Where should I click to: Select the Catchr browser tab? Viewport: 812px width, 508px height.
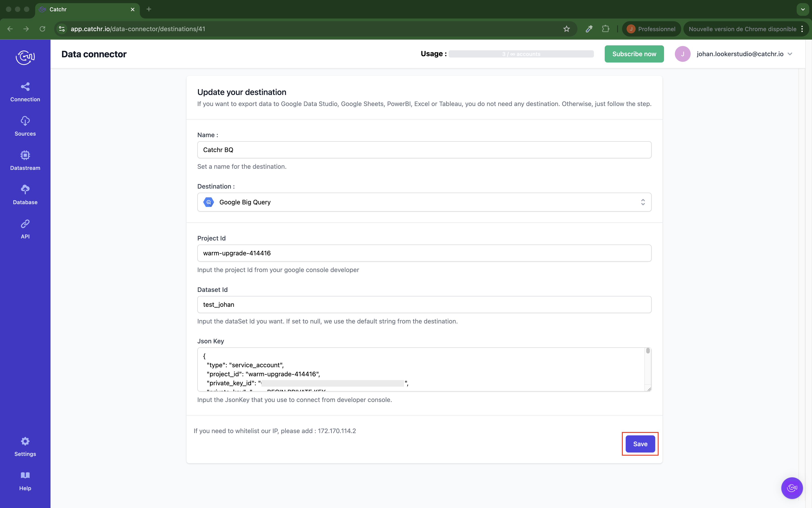pos(87,9)
